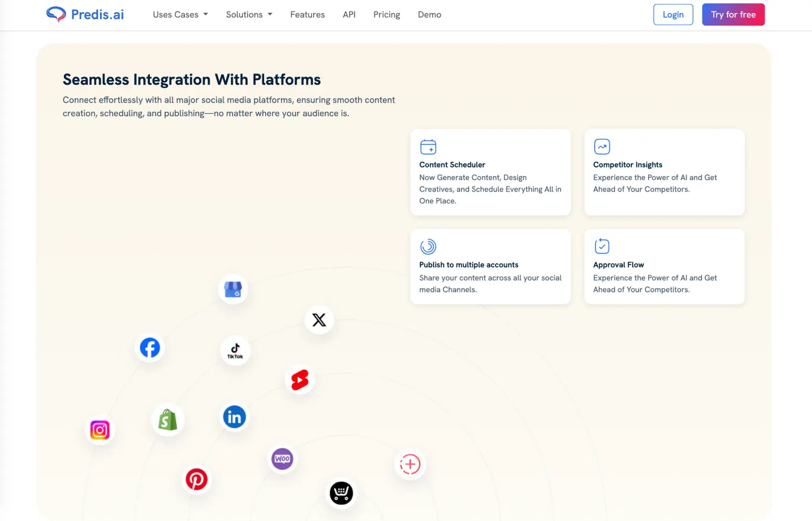Screen dimensions: 812x521
Task: Click the Seamless Integration With Platforms heading
Action: [x=192, y=80]
